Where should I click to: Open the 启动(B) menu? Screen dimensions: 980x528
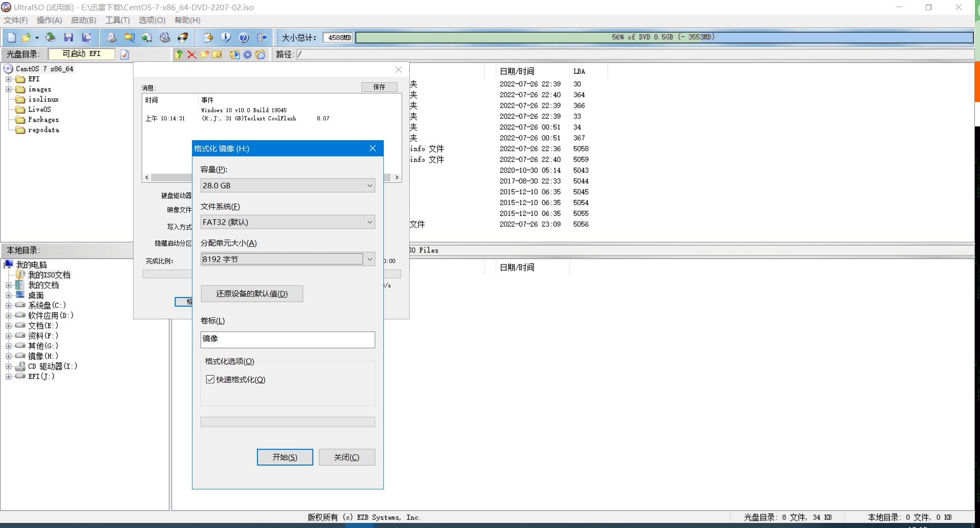pyautogui.click(x=83, y=20)
